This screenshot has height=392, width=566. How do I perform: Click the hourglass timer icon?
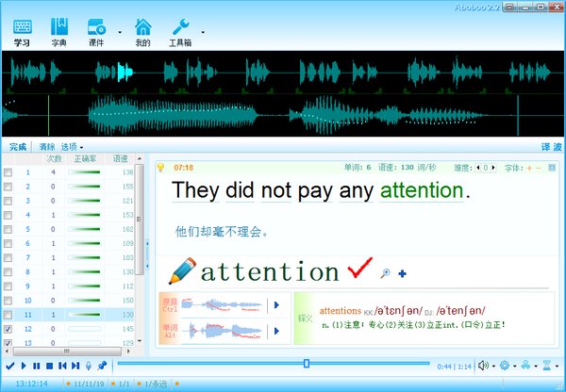pos(547,366)
